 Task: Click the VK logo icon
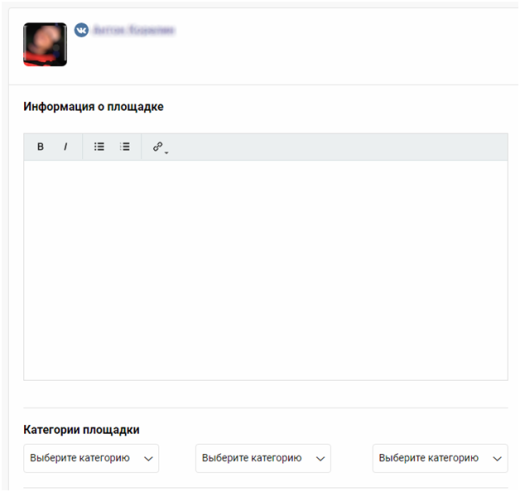click(x=81, y=30)
